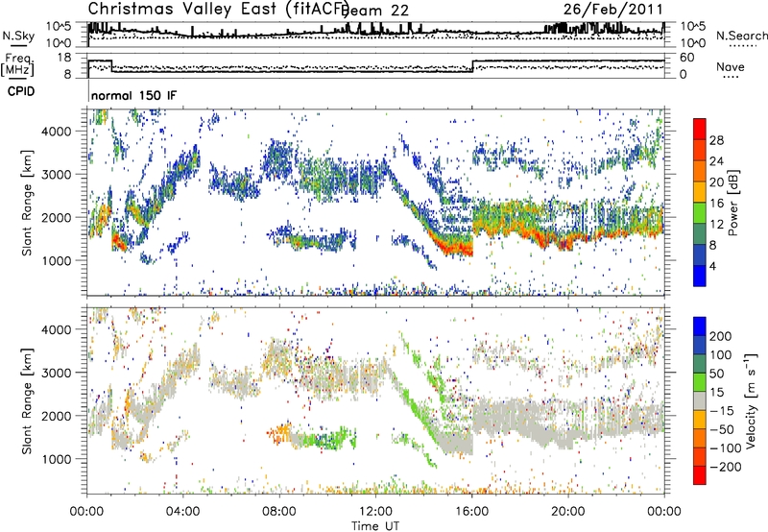Screen dimensions: 768x532
Task: Click the 'Beam 22' label
Action: (x=374, y=11)
